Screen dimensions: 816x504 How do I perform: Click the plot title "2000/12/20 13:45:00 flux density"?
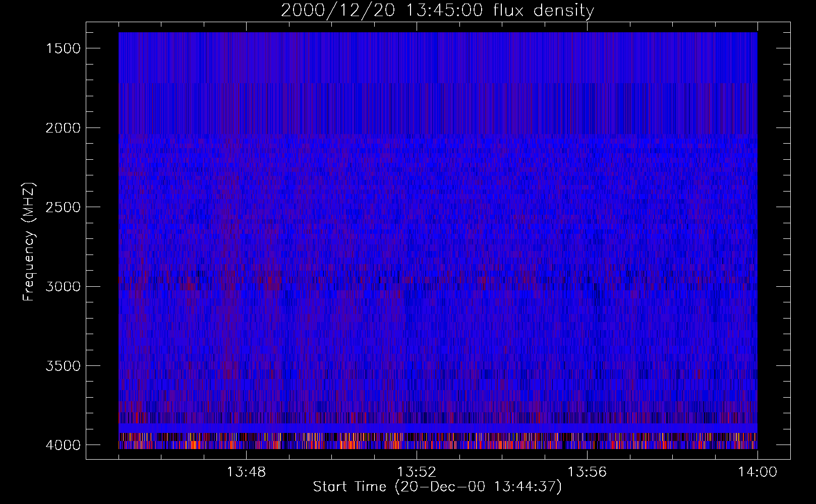click(x=437, y=11)
